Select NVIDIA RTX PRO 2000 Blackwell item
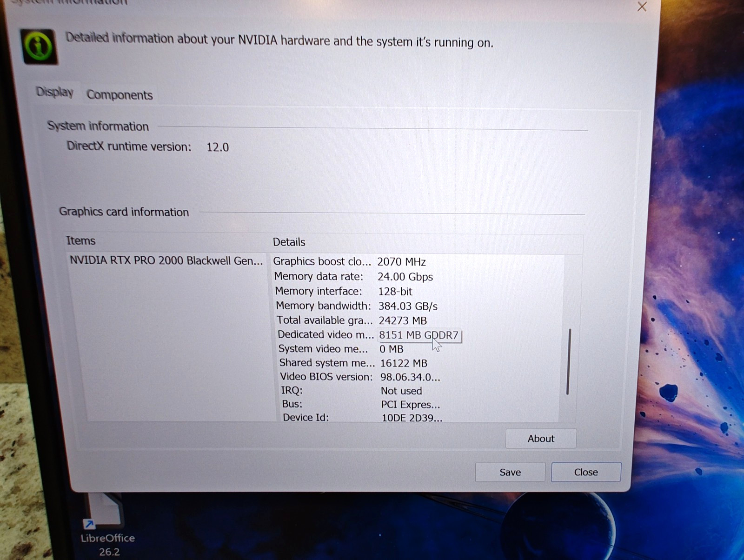This screenshot has height=560, width=744. click(x=166, y=260)
